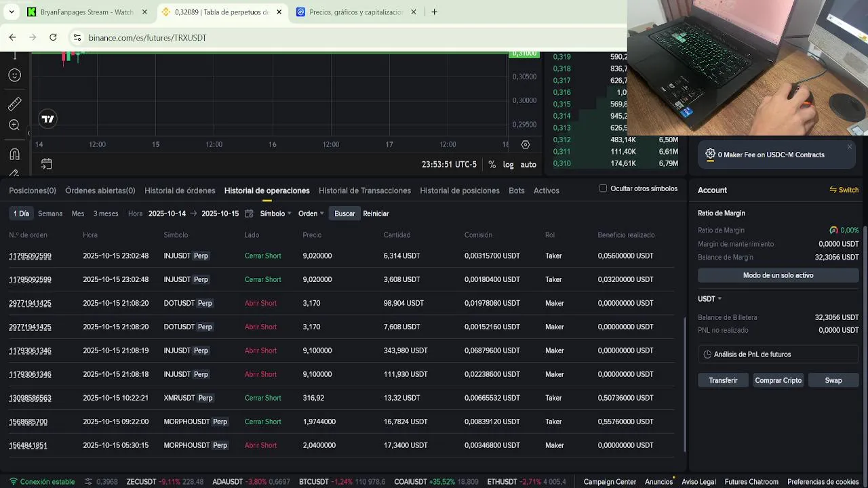Open Historial de Transacciones tab
Image resolution: width=868 pixels, height=488 pixels.
365,190
